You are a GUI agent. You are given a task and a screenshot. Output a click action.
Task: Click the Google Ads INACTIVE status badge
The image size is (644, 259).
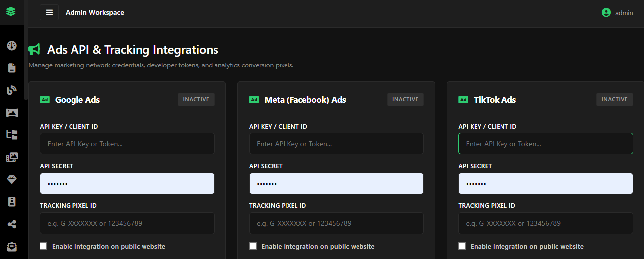pyautogui.click(x=196, y=99)
